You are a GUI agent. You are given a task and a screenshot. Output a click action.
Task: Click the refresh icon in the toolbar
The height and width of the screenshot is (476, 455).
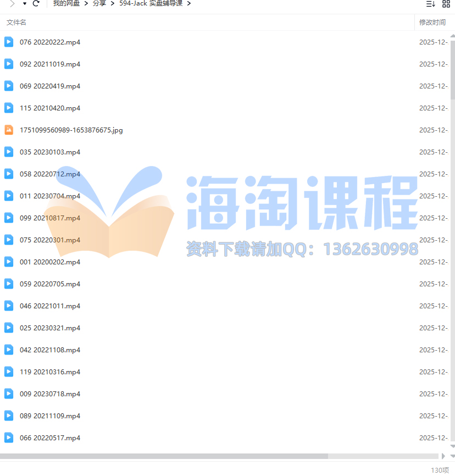pyautogui.click(x=36, y=3)
